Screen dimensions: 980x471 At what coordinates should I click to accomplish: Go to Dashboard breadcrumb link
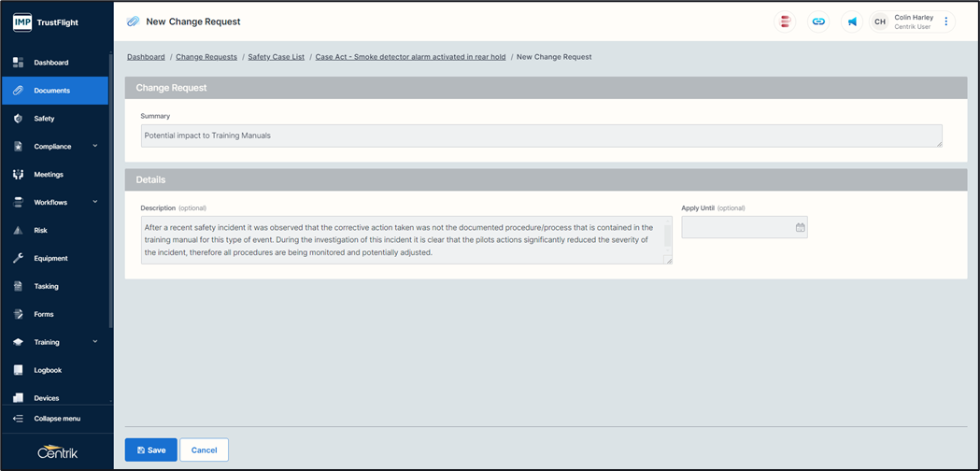pyautogui.click(x=146, y=57)
